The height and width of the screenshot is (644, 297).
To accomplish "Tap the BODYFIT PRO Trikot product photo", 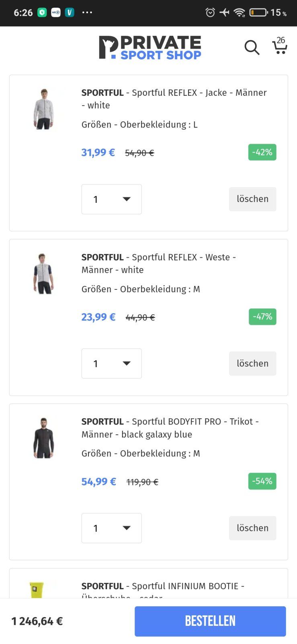I will pyautogui.click(x=43, y=438).
